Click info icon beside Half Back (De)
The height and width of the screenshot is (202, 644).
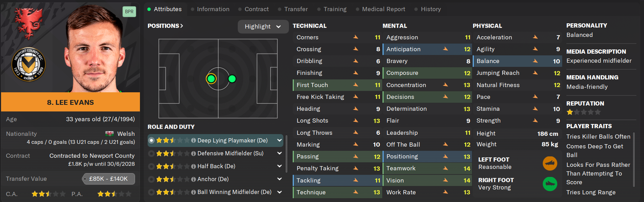point(194,166)
